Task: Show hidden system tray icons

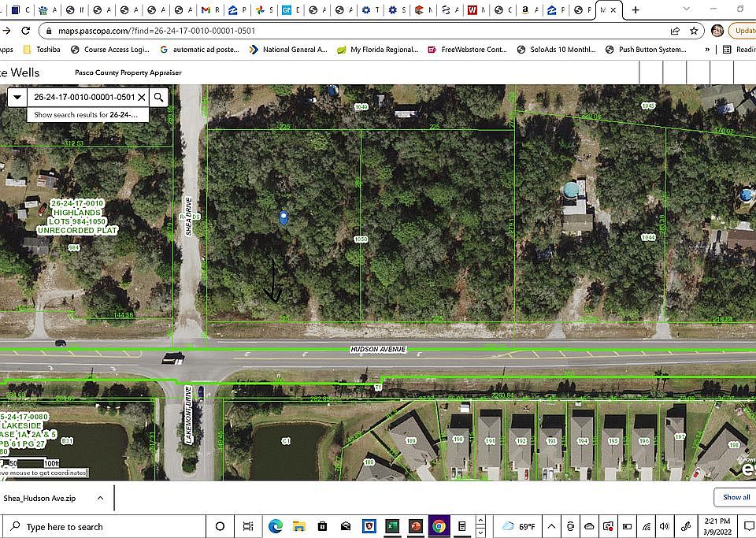Action: pos(550,526)
